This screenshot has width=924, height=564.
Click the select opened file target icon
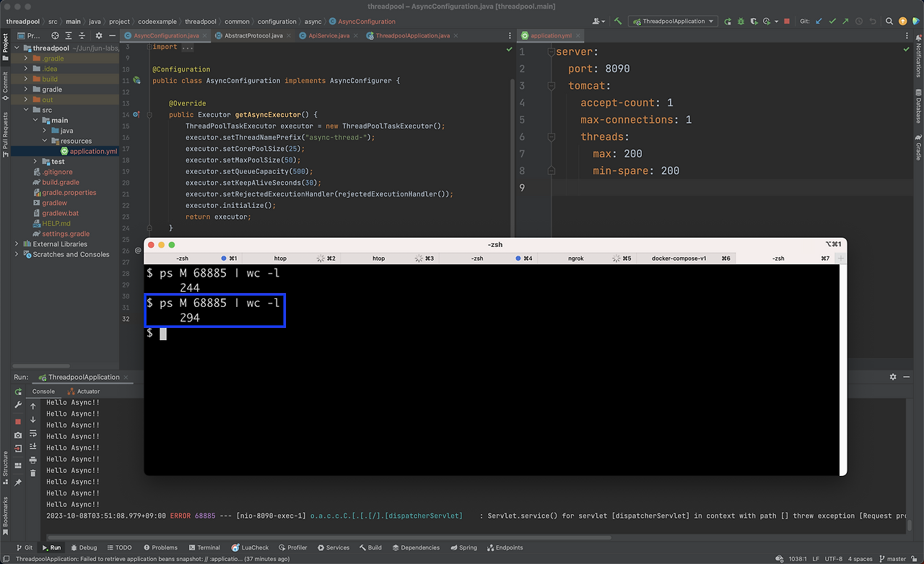click(56, 35)
